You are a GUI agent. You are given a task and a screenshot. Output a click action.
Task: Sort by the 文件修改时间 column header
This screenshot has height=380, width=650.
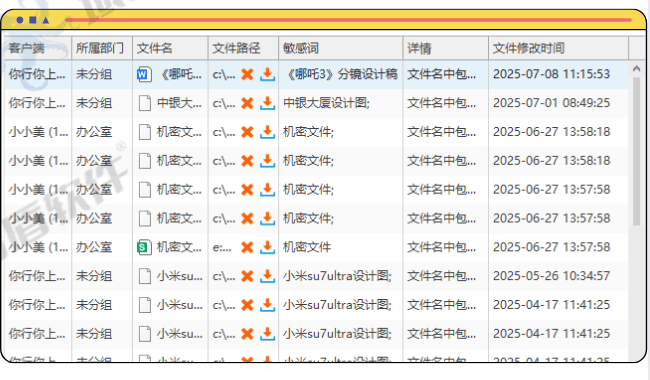(x=558, y=48)
